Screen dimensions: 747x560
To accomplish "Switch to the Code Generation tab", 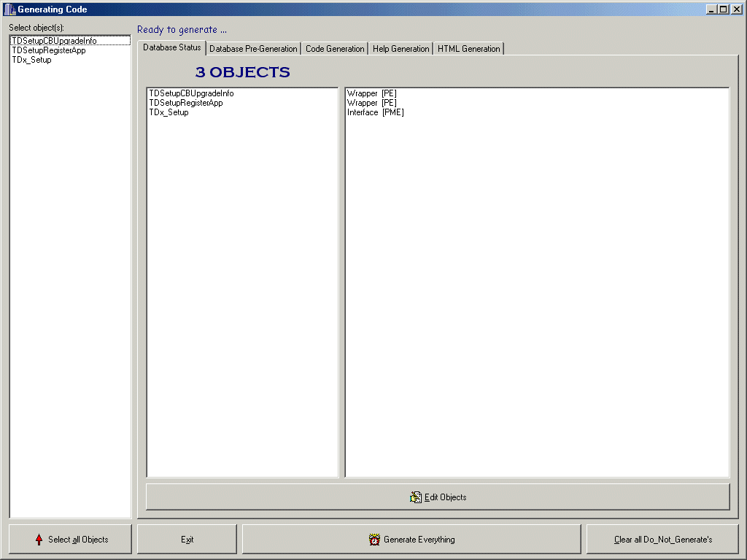I will (335, 49).
